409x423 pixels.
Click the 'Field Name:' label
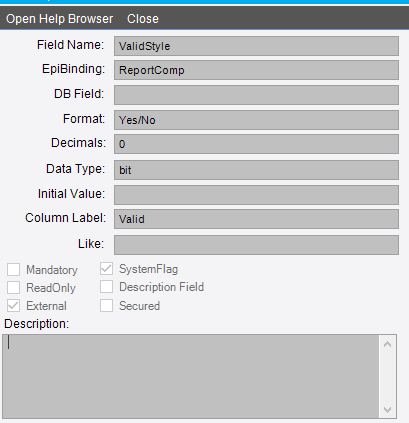click(x=70, y=45)
